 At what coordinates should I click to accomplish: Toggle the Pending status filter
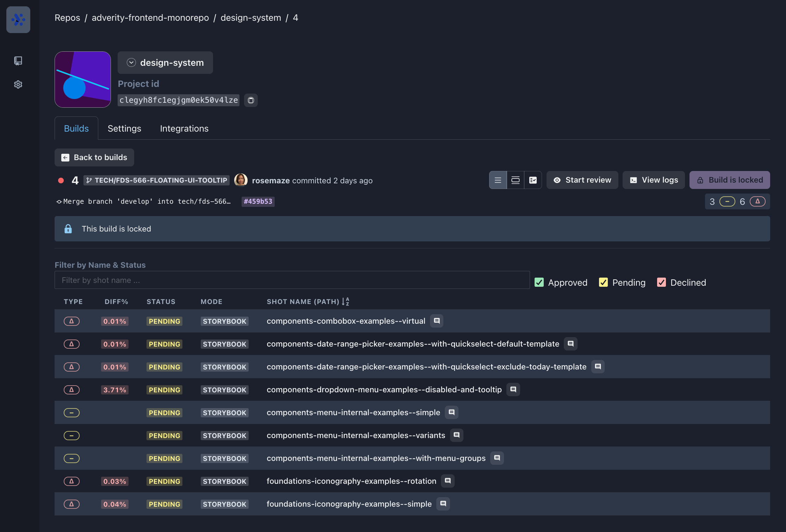pos(603,283)
